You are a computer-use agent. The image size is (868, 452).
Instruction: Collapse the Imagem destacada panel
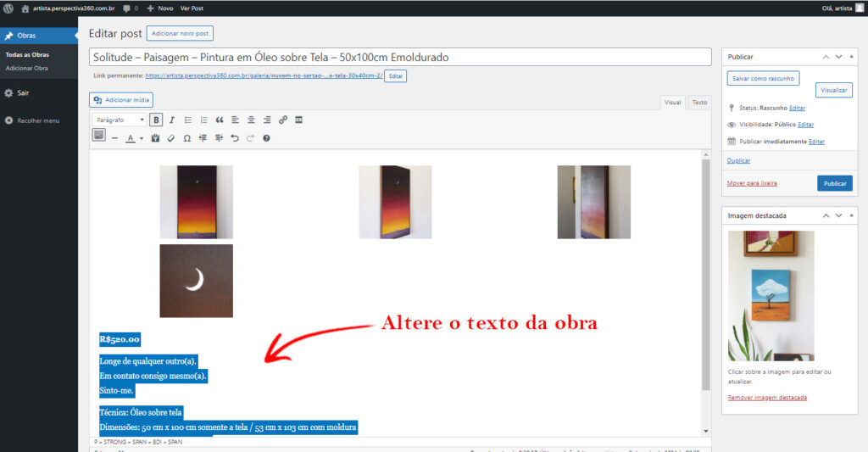pos(851,215)
